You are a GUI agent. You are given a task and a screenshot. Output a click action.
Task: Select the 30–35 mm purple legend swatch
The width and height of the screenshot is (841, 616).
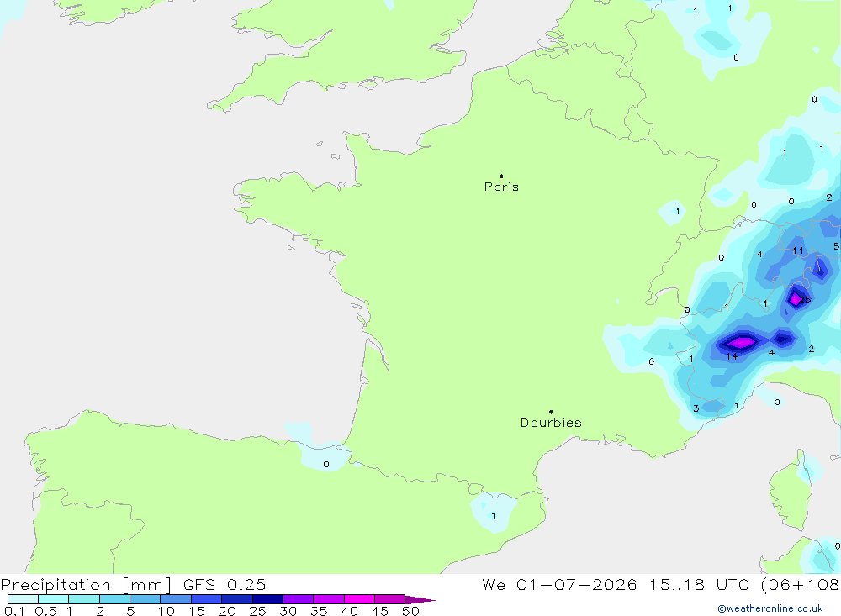299,599
